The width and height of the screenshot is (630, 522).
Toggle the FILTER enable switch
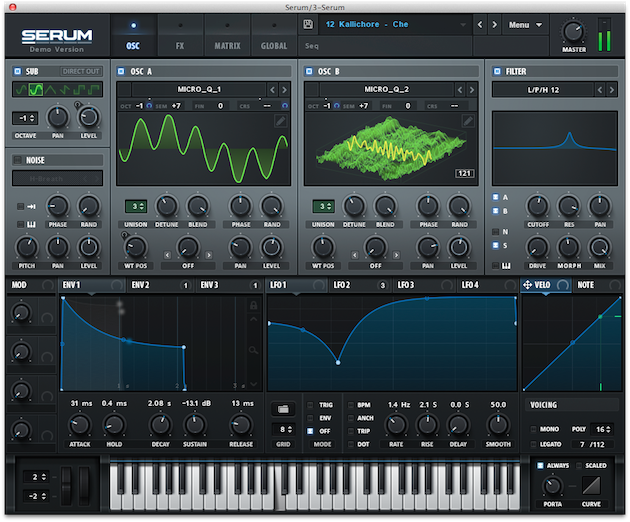tap(497, 71)
